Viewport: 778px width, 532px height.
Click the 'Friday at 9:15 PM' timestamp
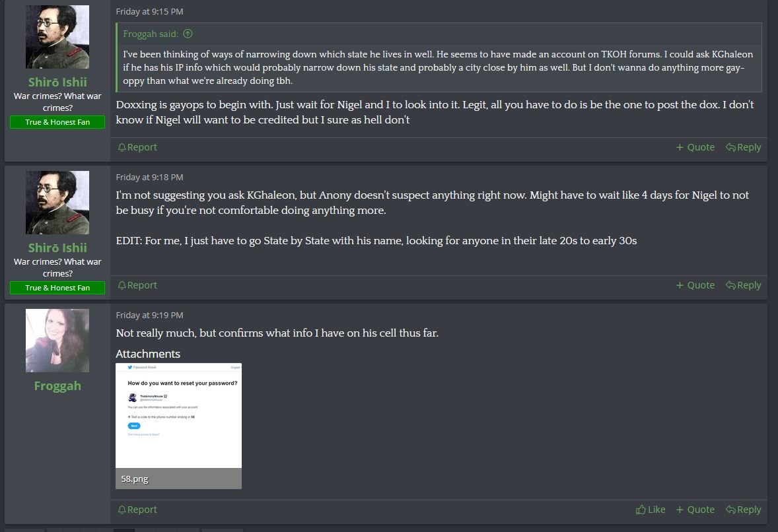click(x=149, y=11)
